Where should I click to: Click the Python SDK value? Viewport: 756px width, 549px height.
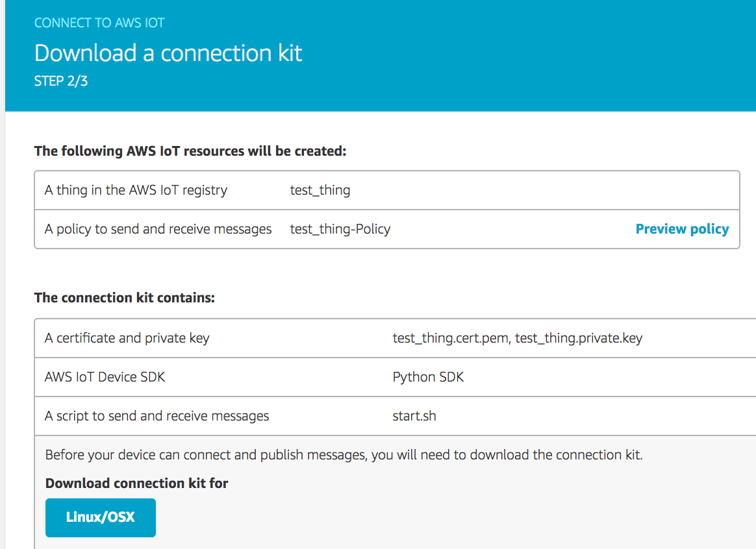tap(428, 377)
